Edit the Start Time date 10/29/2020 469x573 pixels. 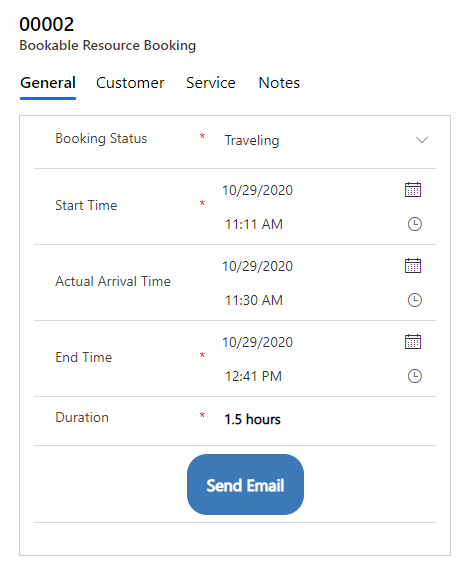[x=307, y=190]
